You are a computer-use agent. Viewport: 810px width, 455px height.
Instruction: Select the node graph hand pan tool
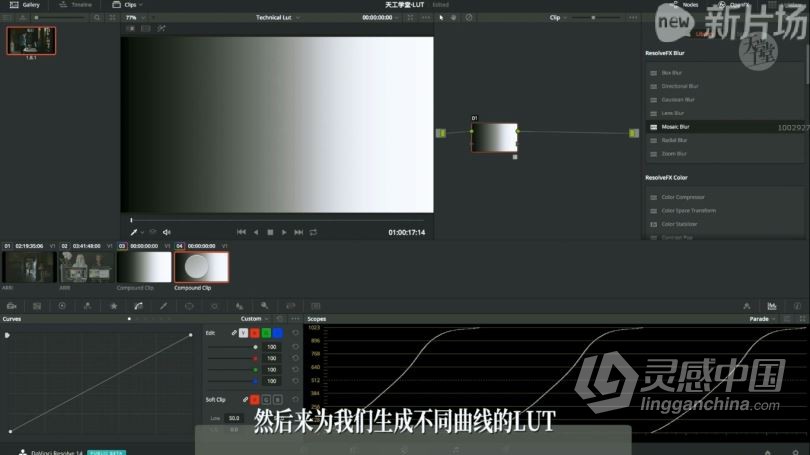[x=454, y=18]
